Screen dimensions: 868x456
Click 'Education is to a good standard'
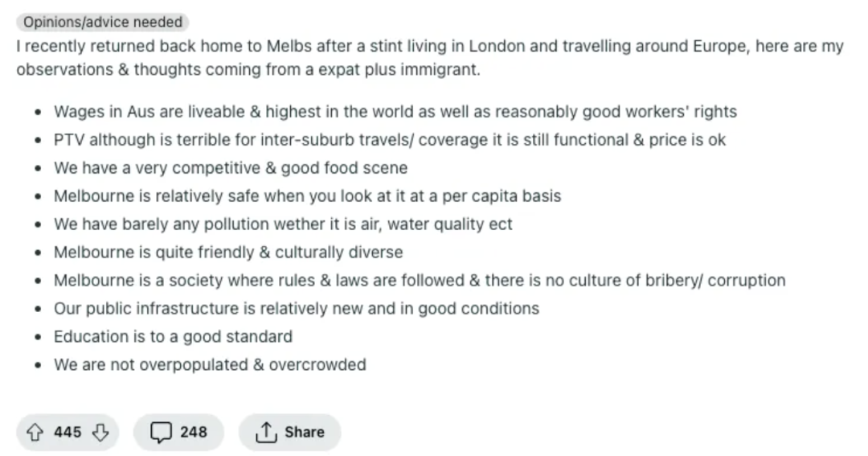click(x=174, y=337)
